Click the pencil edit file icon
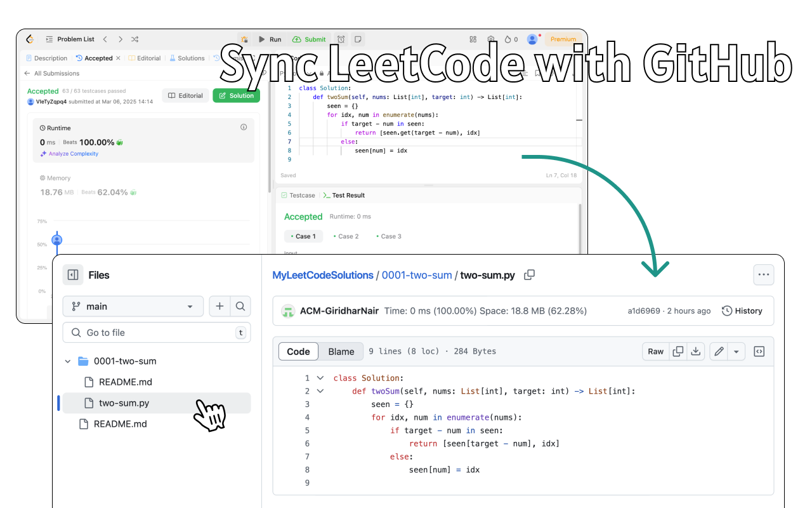 [x=718, y=351]
